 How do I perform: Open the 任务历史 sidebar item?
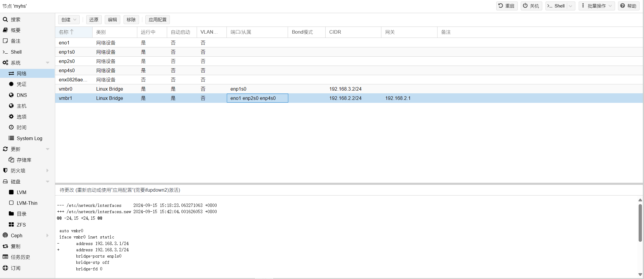pyautogui.click(x=27, y=257)
